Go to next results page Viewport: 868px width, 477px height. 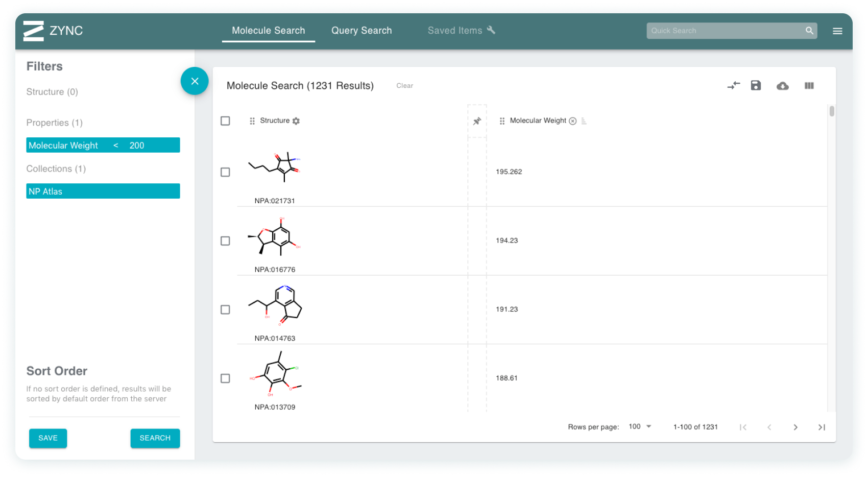pyautogui.click(x=795, y=427)
